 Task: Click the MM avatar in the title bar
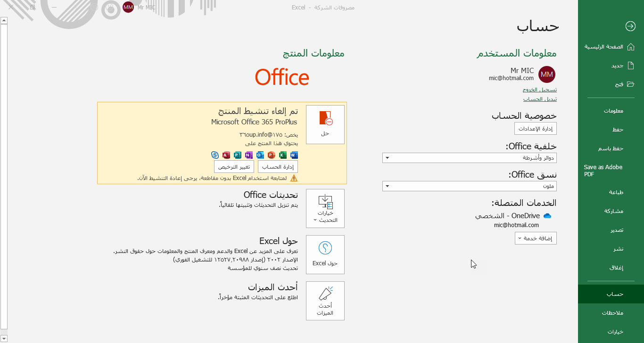[128, 7]
